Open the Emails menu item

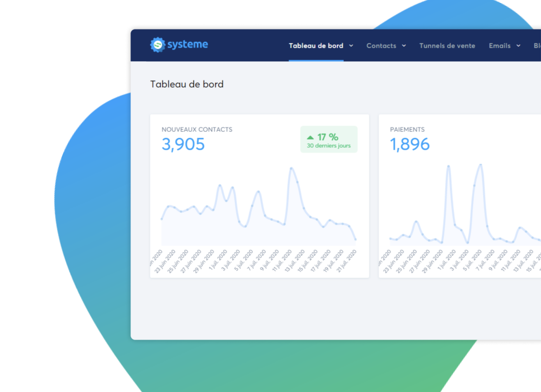point(500,46)
